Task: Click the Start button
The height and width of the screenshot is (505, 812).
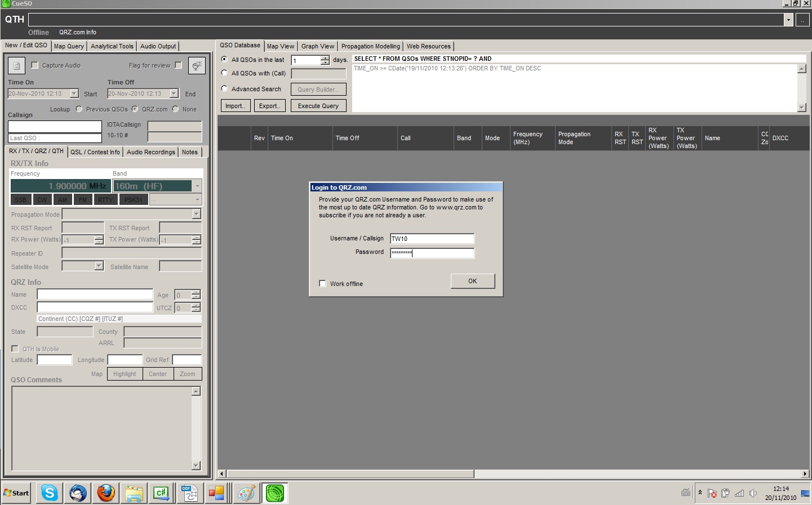Action: pyautogui.click(x=16, y=493)
